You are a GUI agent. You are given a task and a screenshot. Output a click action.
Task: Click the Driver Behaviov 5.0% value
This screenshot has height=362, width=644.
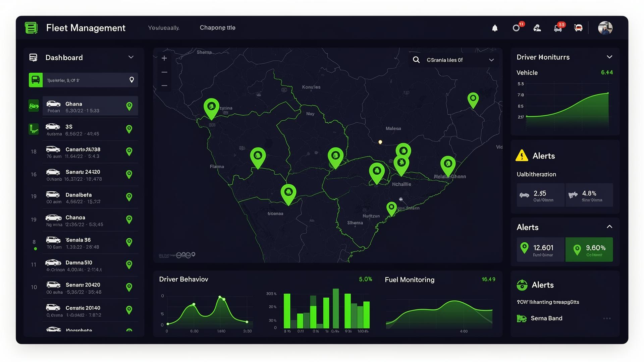[366, 279]
